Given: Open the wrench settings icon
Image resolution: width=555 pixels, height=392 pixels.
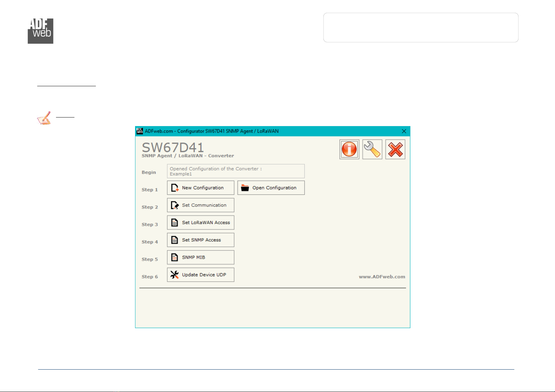Looking at the screenshot, I should pyautogui.click(x=372, y=149).
